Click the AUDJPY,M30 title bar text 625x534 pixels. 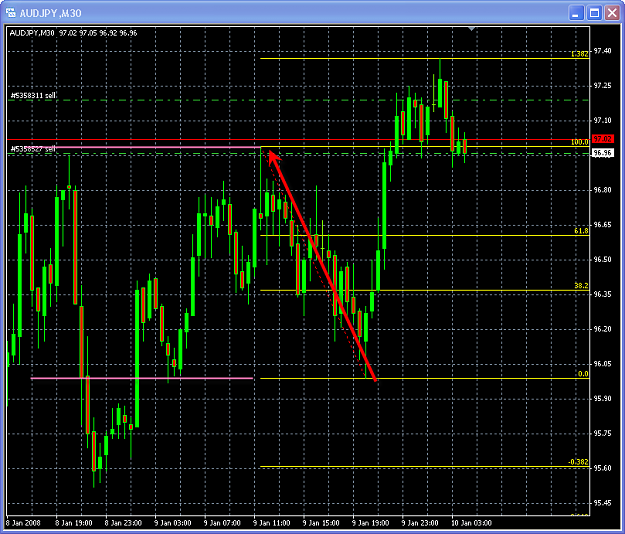[x=51, y=13]
